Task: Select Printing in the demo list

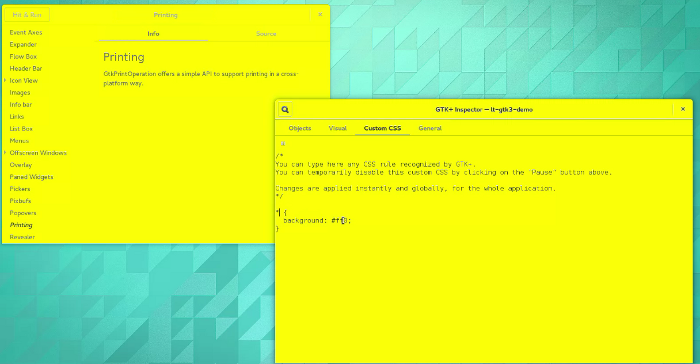Action: [x=21, y=225]
